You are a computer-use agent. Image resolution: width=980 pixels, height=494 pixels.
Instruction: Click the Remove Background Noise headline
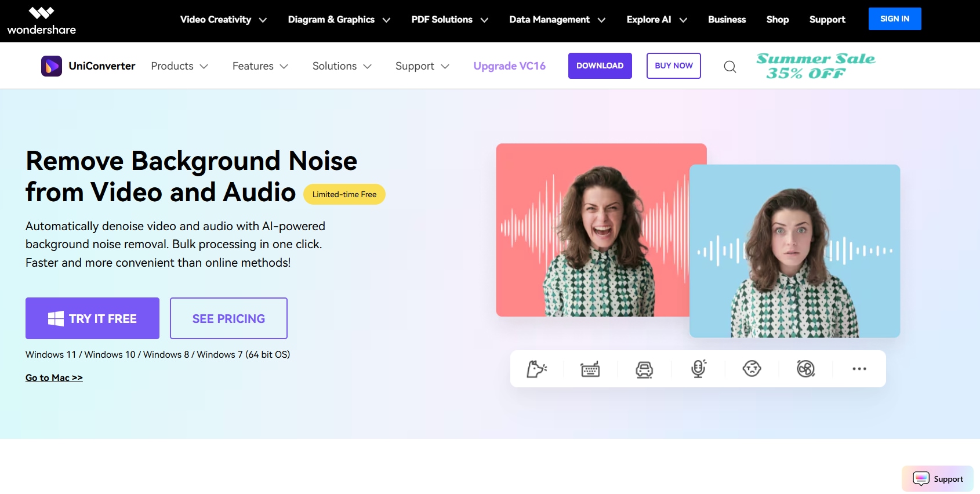[x=191, y=176]
